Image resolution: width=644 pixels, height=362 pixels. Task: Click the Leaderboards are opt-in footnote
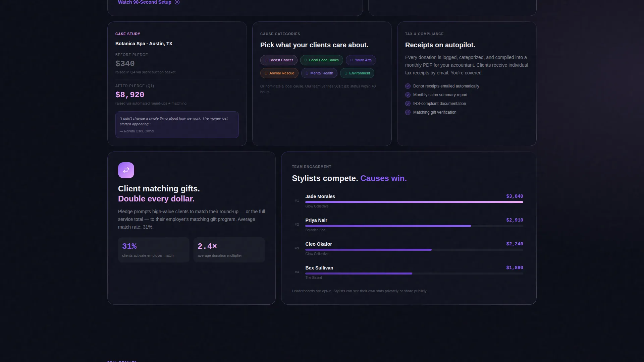click(x=360, y=291)
